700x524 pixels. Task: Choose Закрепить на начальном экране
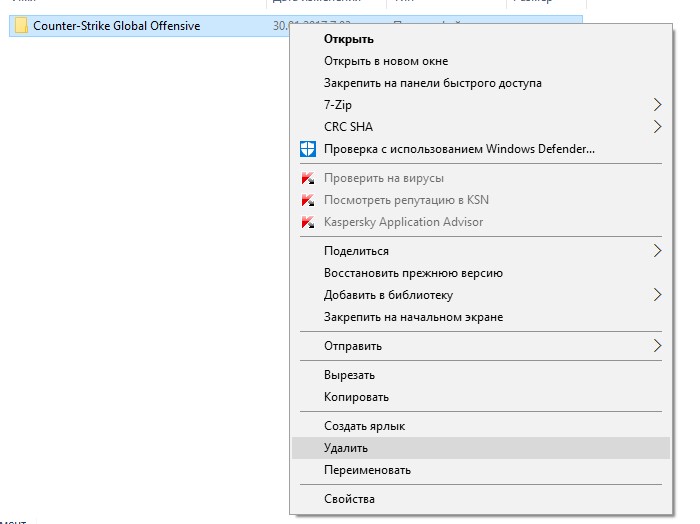pyautogui.click(x=413, y=317)
